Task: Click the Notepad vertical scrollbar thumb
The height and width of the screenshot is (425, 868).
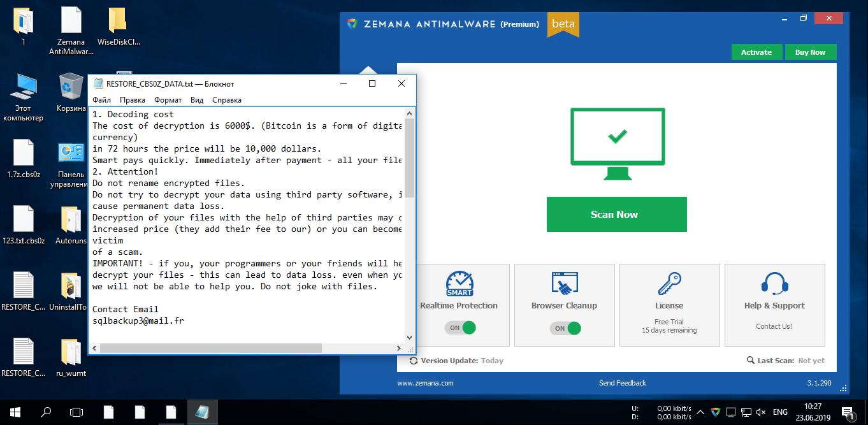Action: tap(409, 157)
